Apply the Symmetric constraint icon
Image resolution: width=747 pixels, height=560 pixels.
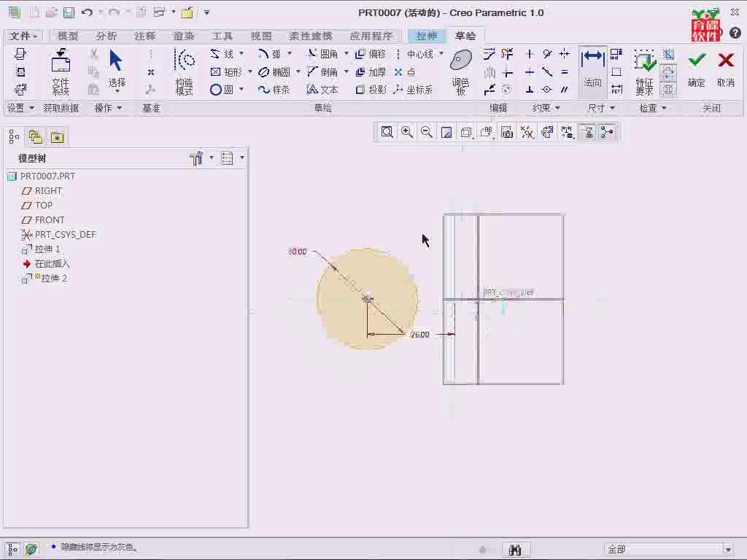565,54
